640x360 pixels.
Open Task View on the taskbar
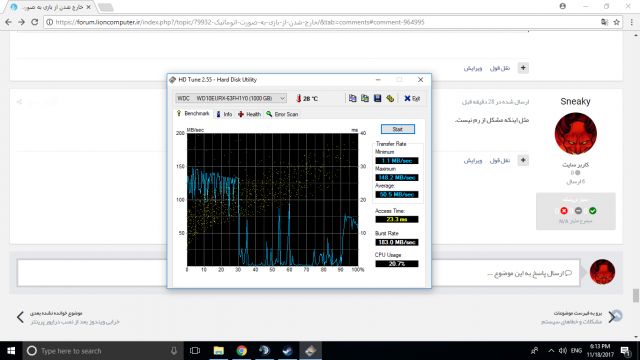[x=195, y=351]
